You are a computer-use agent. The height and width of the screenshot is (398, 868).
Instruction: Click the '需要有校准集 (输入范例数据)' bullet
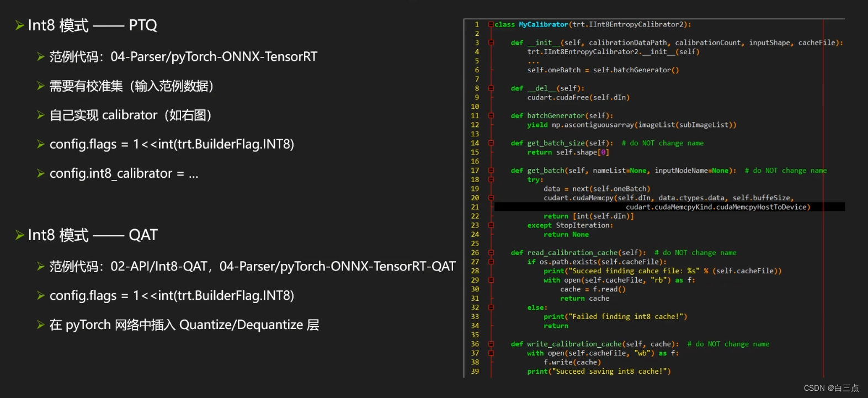(131, 86)
